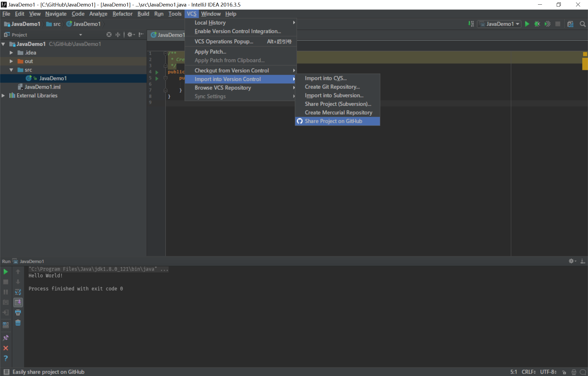Expand the out folder

click(x=11, y=61)
